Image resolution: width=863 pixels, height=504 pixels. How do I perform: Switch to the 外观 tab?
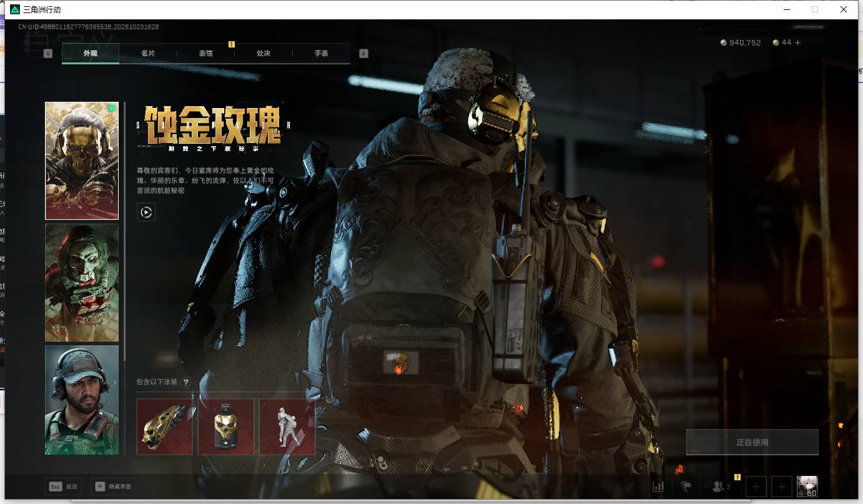91,54
